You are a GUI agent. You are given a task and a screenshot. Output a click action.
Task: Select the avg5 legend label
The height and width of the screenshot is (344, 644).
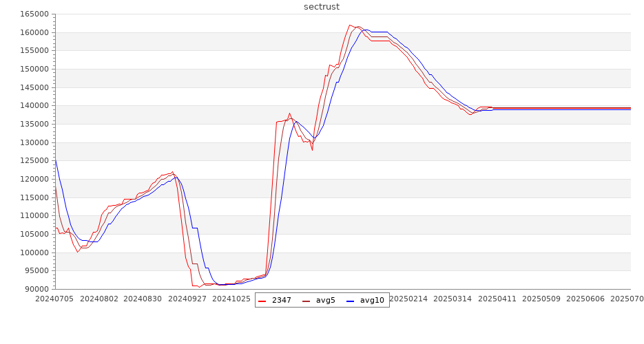pyautogui.click(x=325, y=301)
